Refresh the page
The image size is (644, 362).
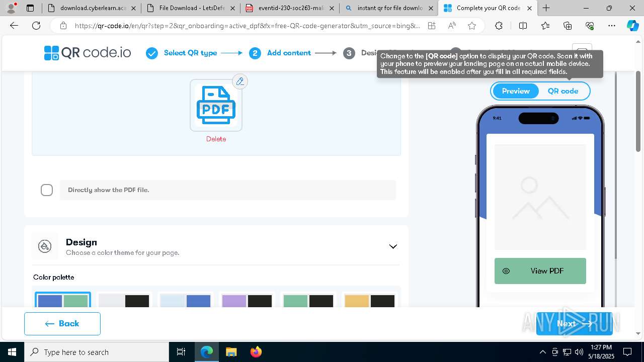[36, 26]
